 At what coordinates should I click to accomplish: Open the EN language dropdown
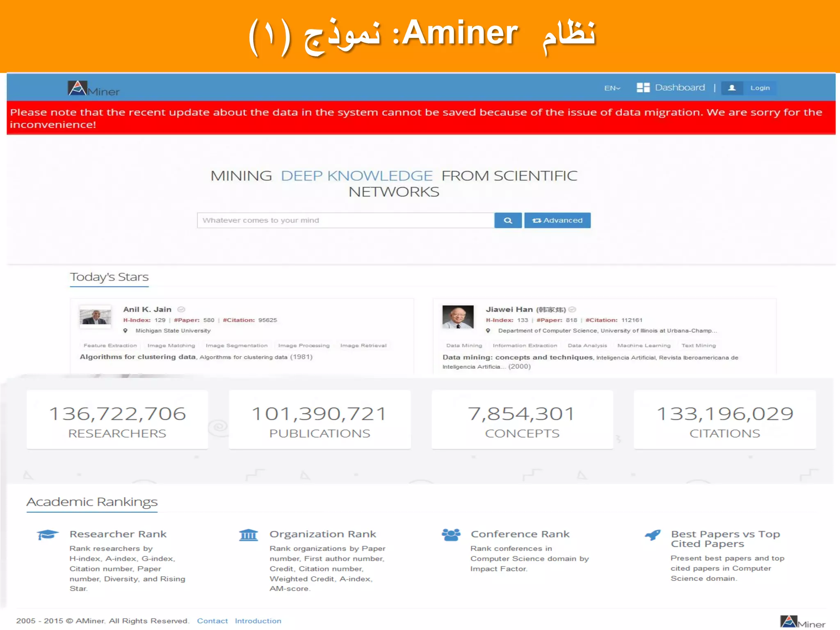(x=612, y=88)
